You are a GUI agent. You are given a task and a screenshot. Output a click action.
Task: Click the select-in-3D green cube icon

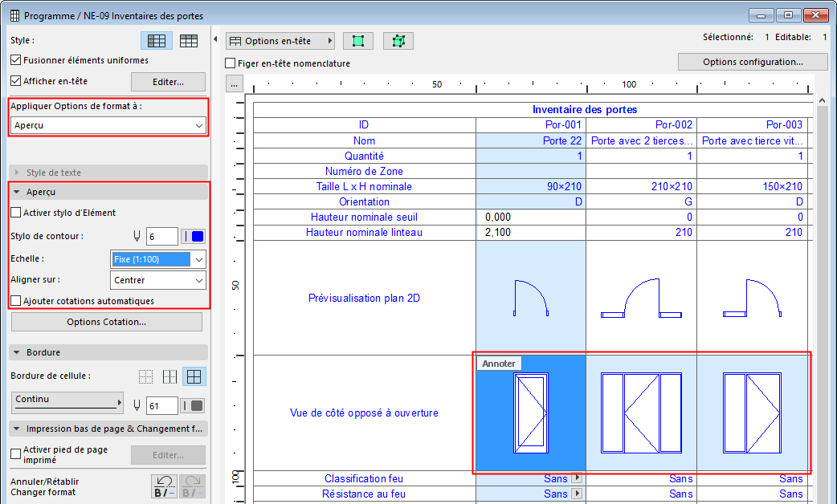(x=398, y=41)
